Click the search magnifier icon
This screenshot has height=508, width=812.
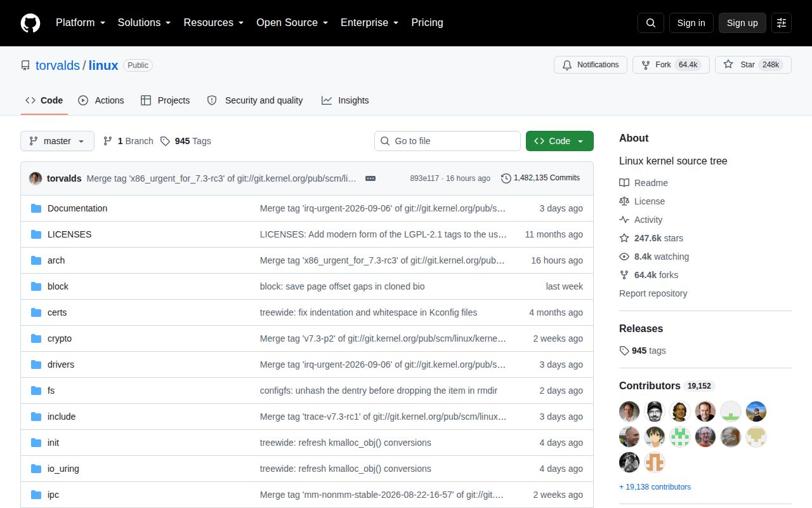tap(651, 23)
